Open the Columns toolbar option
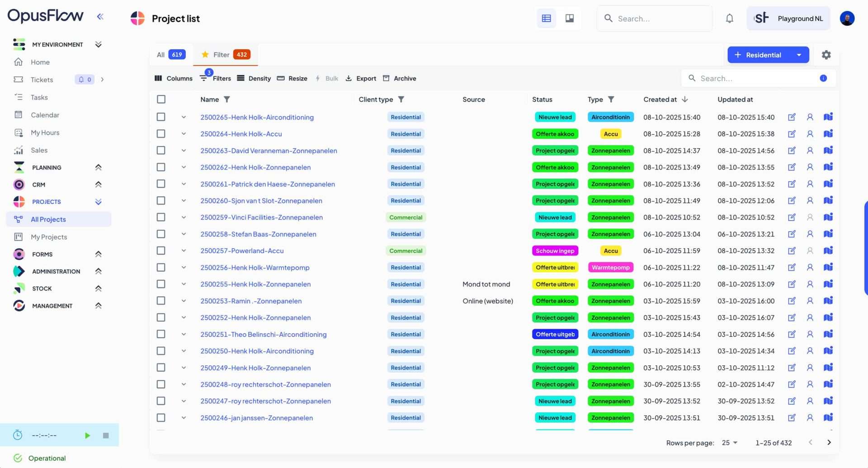This screenshot has width=868, height=468. (174, 78)
